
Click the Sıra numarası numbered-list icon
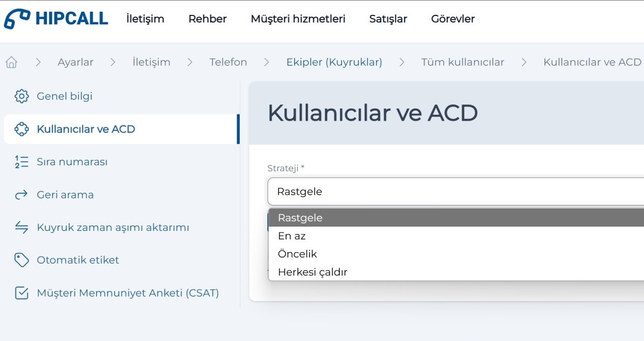[x=21, y=162]
